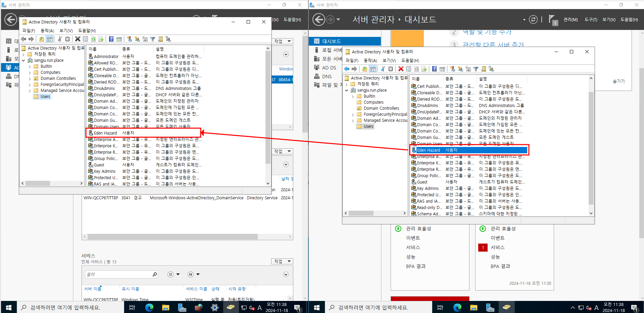The width and height of the screenshot is (644, 313).
Task: Open 도움말(H) menu in right Active Directory window
Action: 410,61
